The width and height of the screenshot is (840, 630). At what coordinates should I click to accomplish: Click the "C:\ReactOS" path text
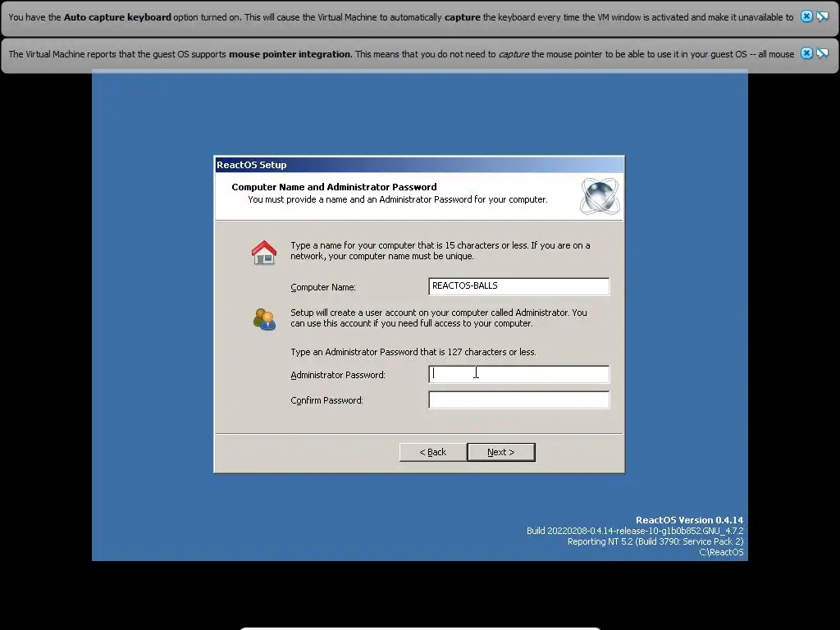point(721,552)
